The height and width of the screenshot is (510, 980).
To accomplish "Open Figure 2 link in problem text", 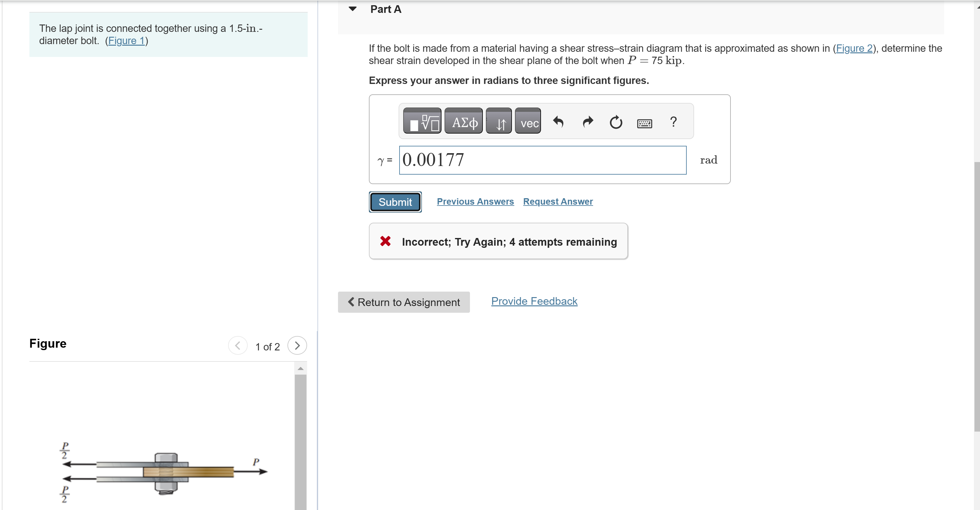I will tap(854, 48).
